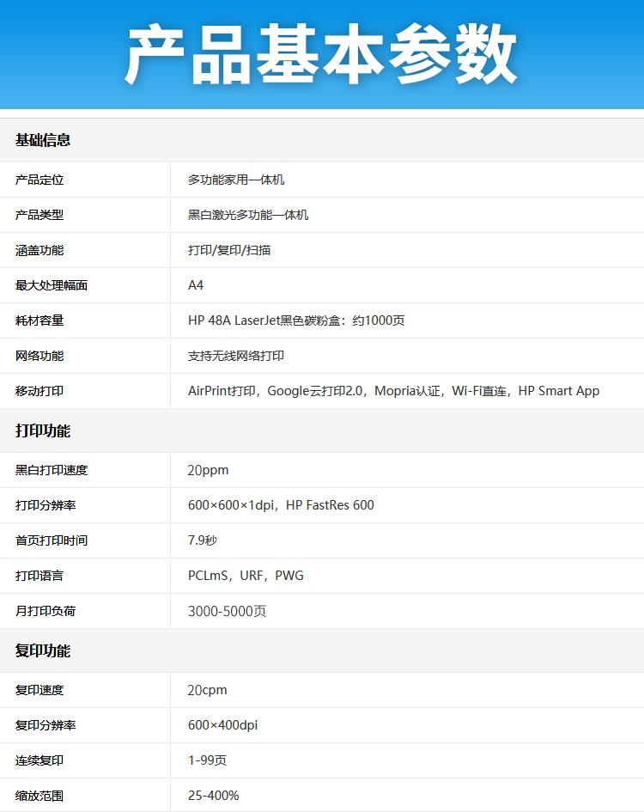Click the 支持无线网络打印 value

point(236,356)
